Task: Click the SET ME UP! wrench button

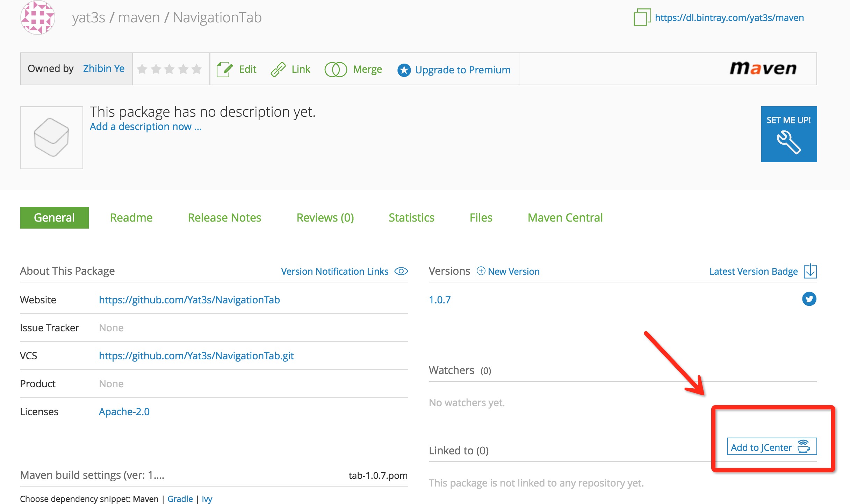Action: 789,134
